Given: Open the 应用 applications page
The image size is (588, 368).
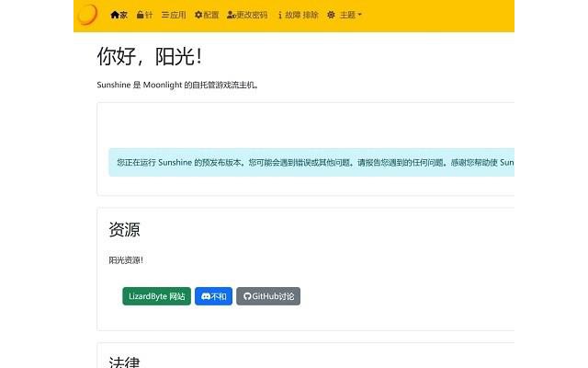Looking at the screenshot, I should 174,15.
